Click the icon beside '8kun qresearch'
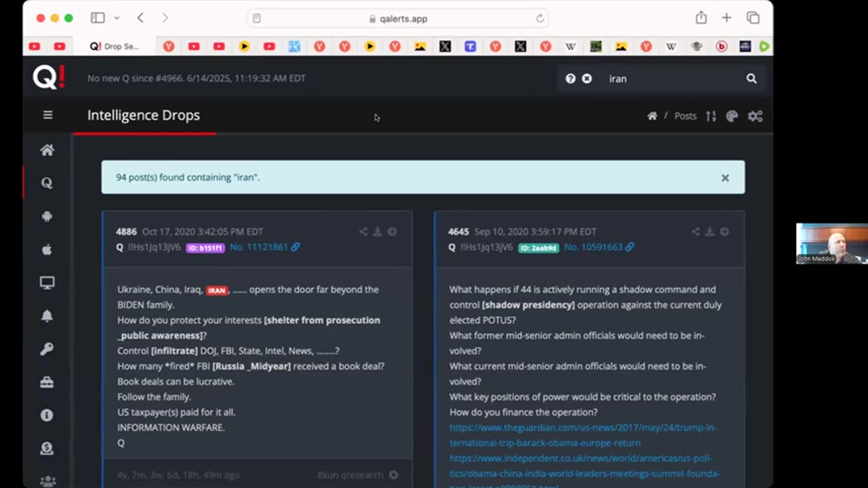Viewport: 868px width, 488px height. [393, 475]
